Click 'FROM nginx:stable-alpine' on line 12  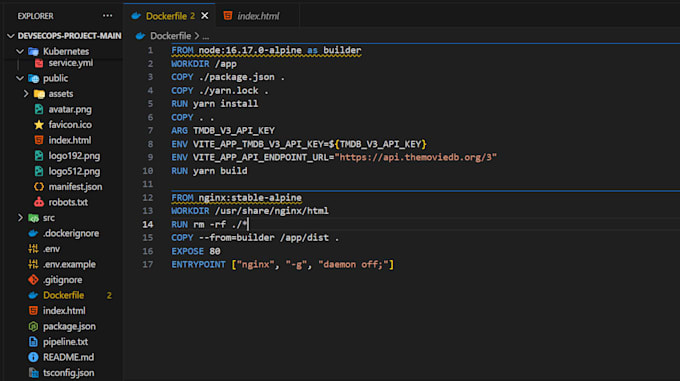click(x=236, y=198)
